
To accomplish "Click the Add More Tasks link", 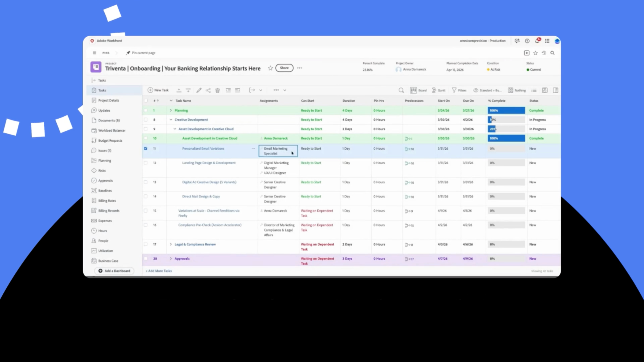I will (x=159, y=271).
